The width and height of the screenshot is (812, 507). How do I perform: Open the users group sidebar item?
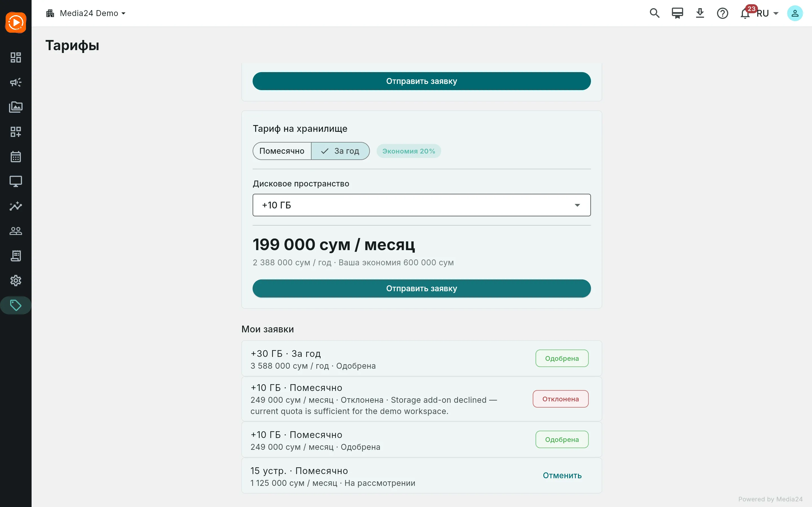click(x=16, y=231)
